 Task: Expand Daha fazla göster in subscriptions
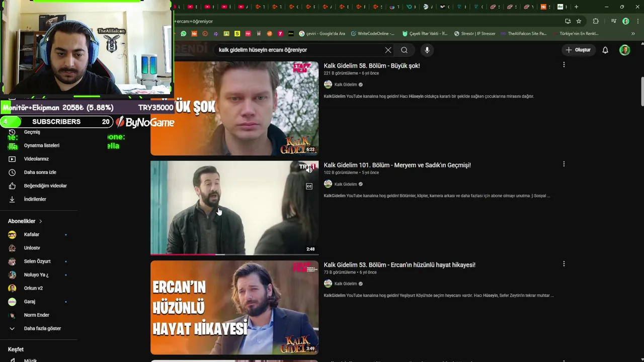42,328
